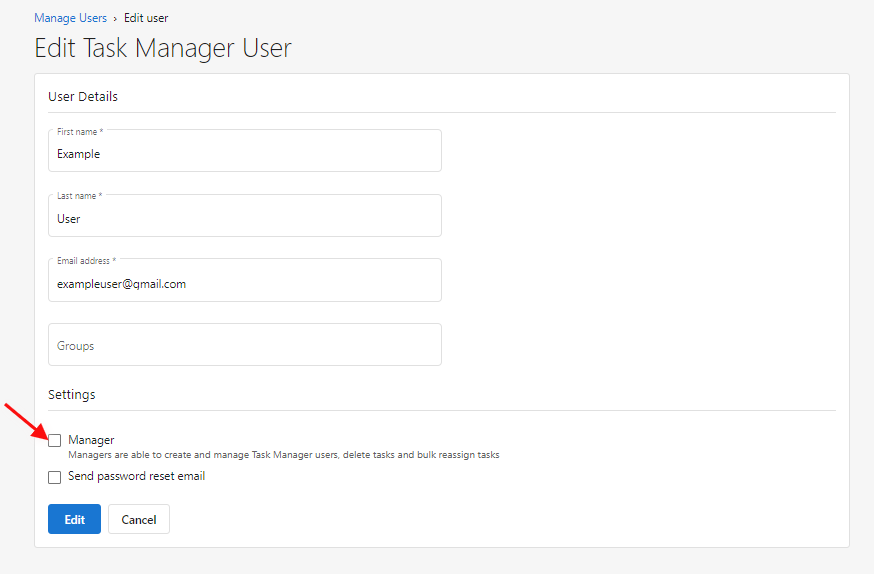Viewport: 874px width, 574px height.
Task: Select the Settings section heading
Action: coord(72,395)
